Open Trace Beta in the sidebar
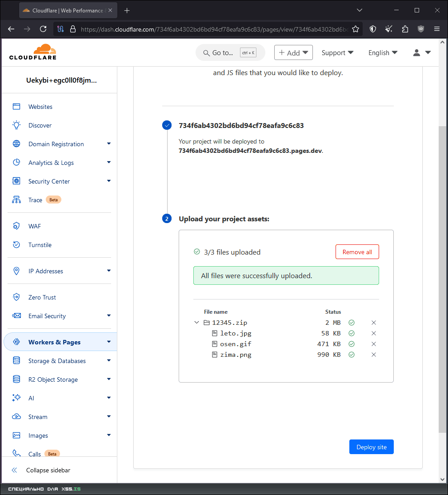448x495 pixels. (x=44, y=200)
